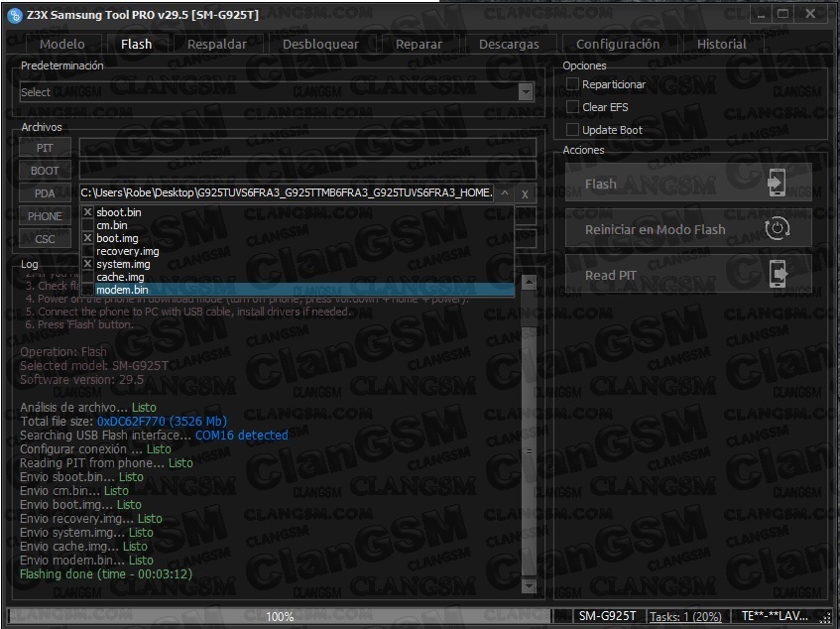Click the log scrollbar up arrow
840x629 pixels.
pos(529,283)
